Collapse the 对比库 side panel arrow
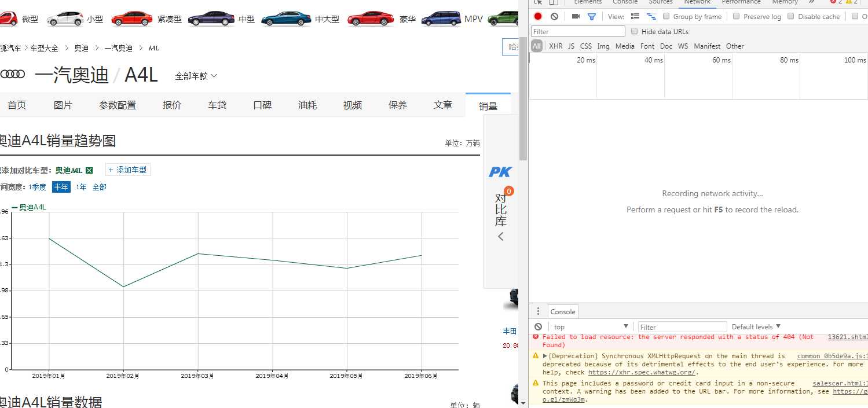Image resolution: width=868 pixels, height=408 pixels. click(501, 236)
